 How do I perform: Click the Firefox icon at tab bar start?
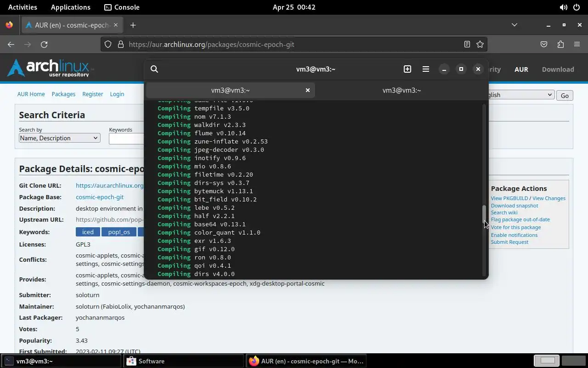click(9, 25)
